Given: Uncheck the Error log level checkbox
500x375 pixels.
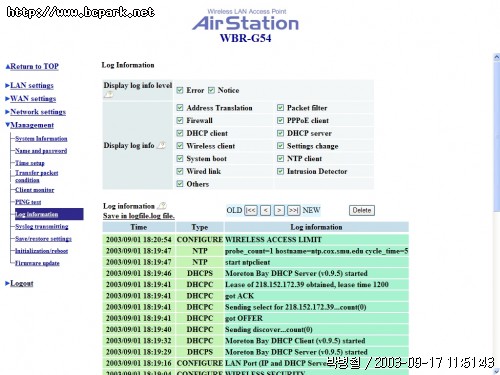Looking at the screenshot, I should coord(180,90).
